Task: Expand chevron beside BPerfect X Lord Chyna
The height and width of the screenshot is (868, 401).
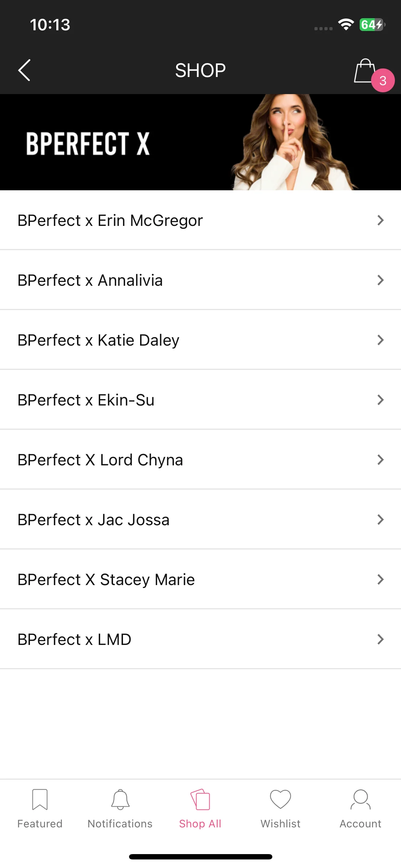Action: [381, 460]
